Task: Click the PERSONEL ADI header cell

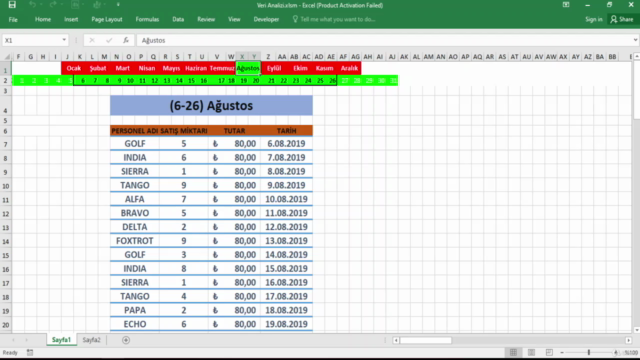Action: click(135, 131)
